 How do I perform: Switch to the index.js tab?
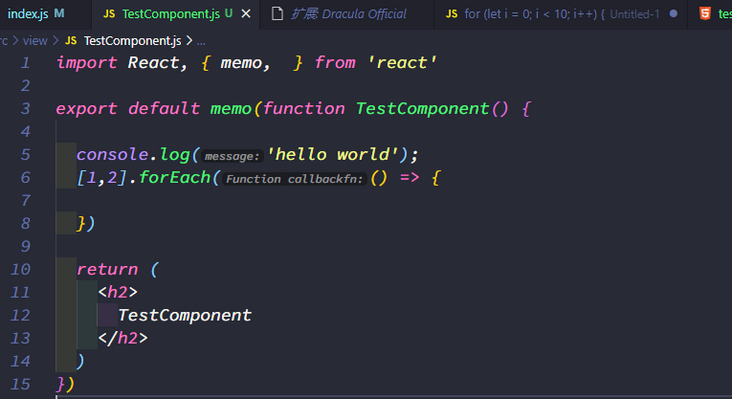(x=35, y=14)
